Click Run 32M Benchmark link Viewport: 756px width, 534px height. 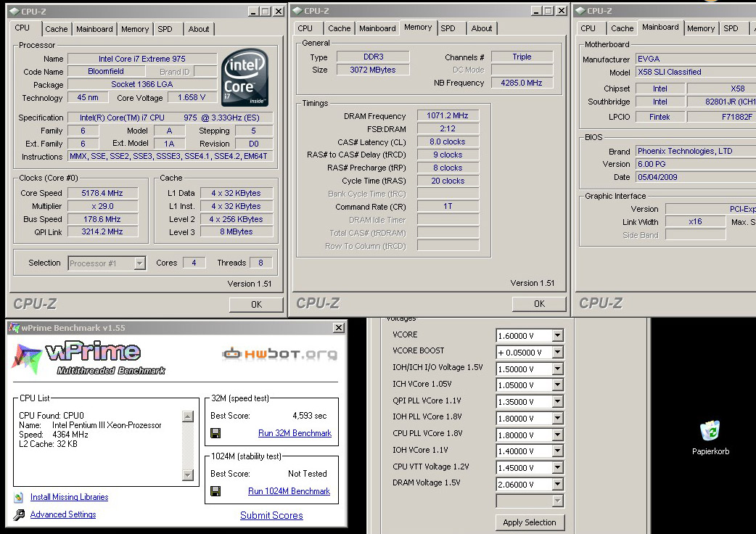[295, 433]
